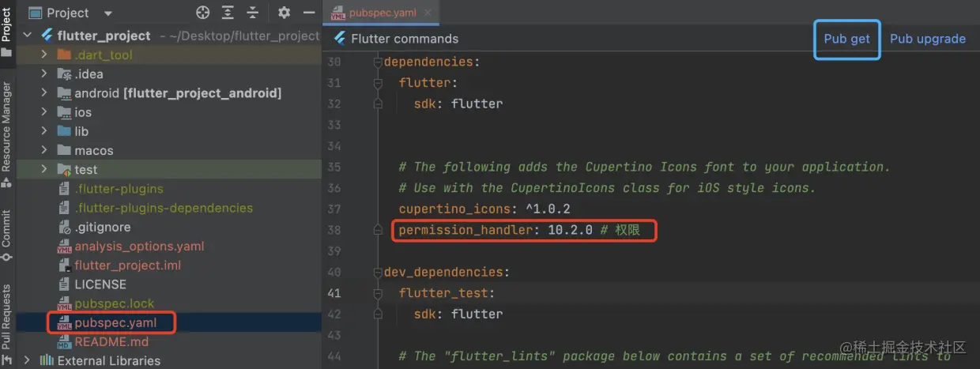Select the .dart_tool folder icon
Image resolution: width=980 pixels, height=369 pixels.
65,55
